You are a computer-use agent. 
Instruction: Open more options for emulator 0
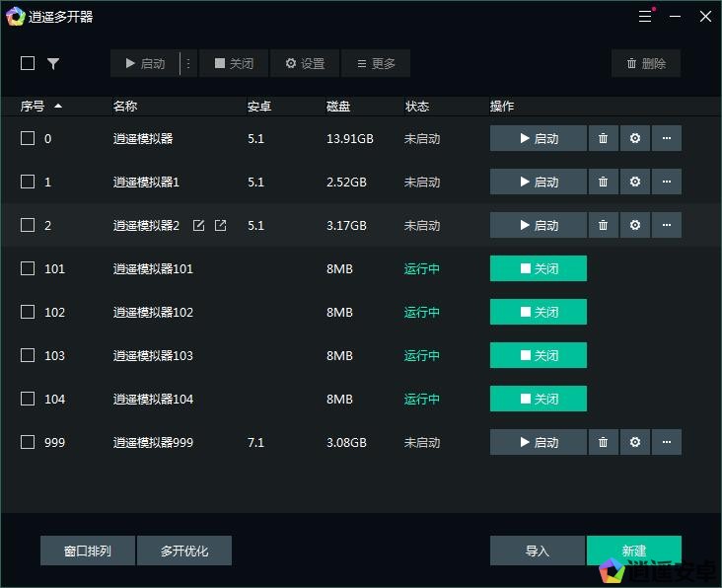667,138
